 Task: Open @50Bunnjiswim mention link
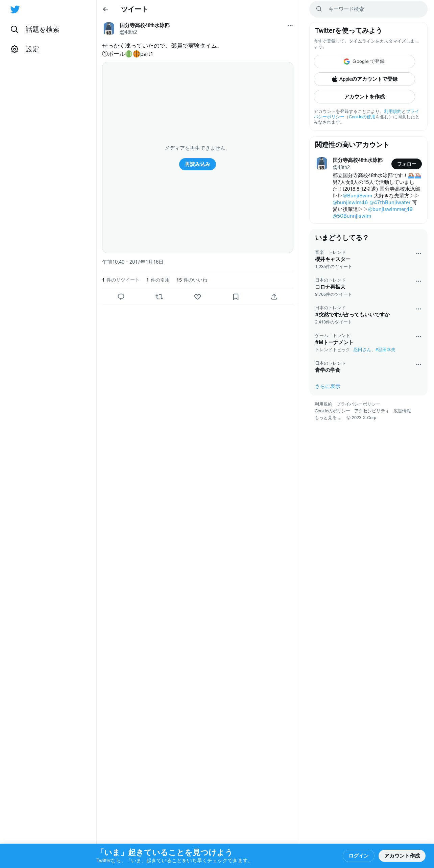coord(352,216)
